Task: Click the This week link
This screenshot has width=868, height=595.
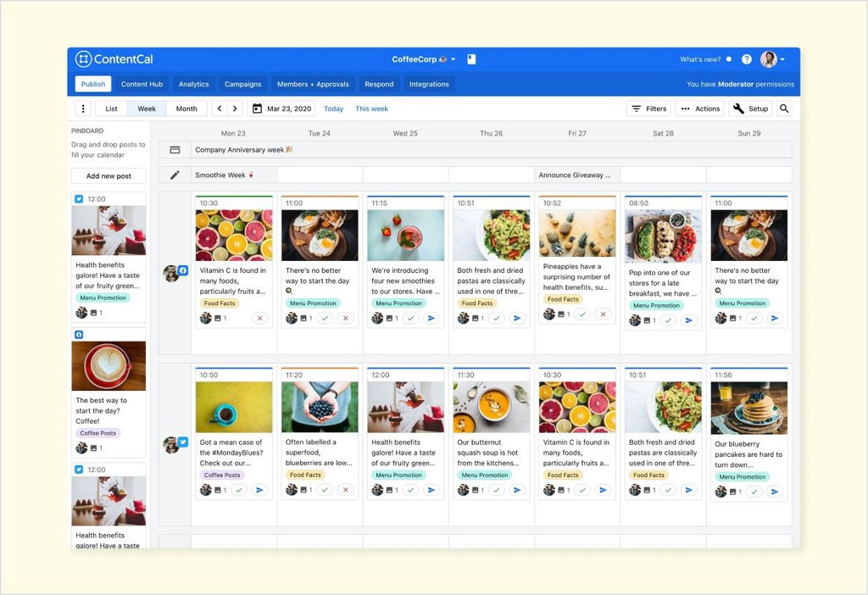Action: (371, 108)
